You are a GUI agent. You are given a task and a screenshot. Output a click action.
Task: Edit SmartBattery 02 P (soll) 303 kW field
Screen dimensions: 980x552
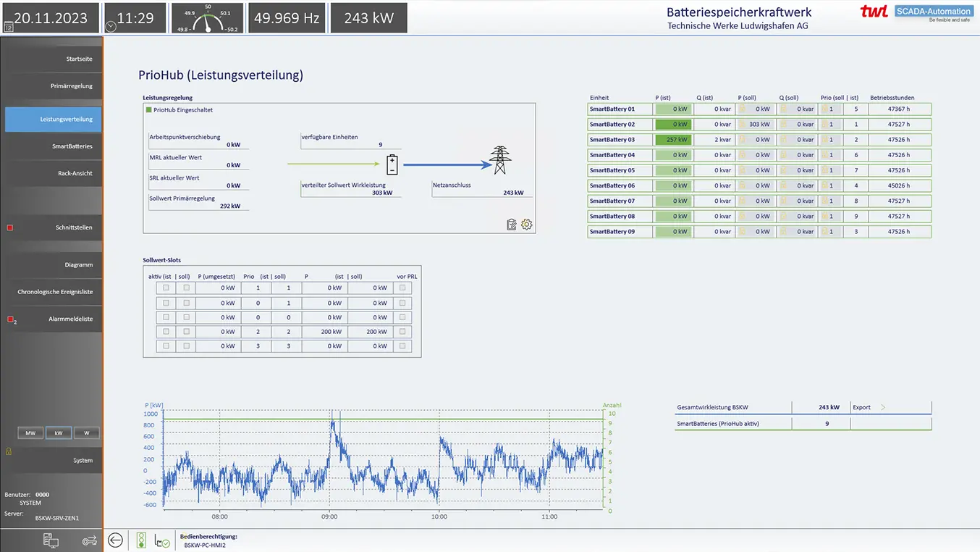tap(755, 125)
